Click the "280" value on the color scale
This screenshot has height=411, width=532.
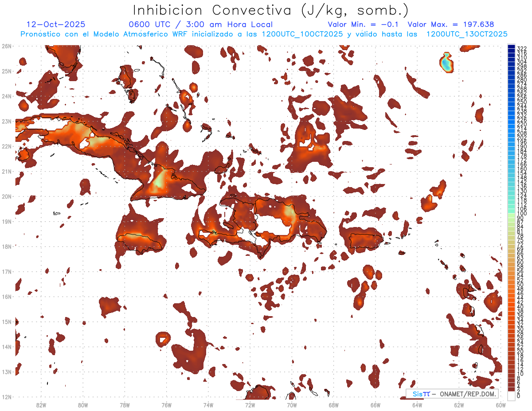click(x=521, y=79)
